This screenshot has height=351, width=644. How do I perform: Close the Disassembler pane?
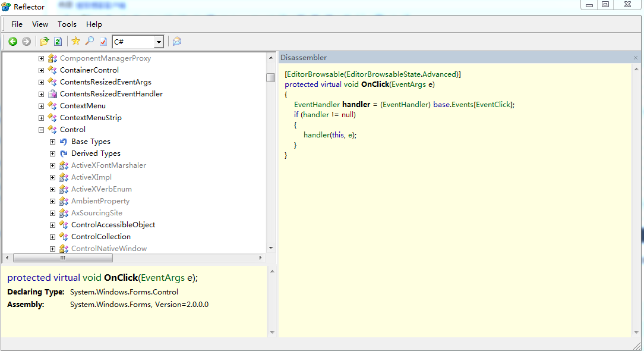coord(636,58)
